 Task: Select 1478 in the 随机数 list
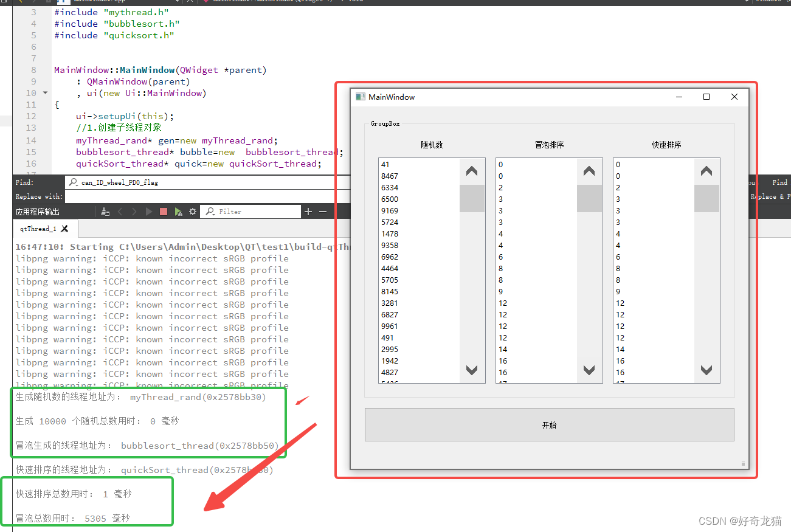pyautogui.click(x=390, y=233)
